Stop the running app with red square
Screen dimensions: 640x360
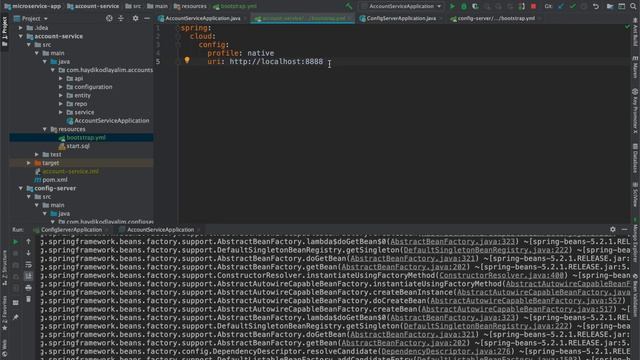point(533,7)
